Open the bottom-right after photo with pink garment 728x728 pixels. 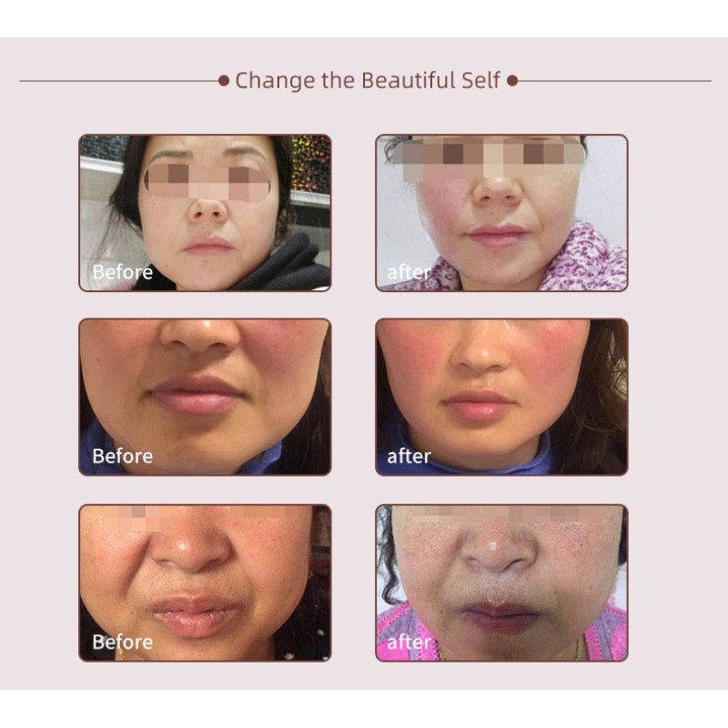501,582
